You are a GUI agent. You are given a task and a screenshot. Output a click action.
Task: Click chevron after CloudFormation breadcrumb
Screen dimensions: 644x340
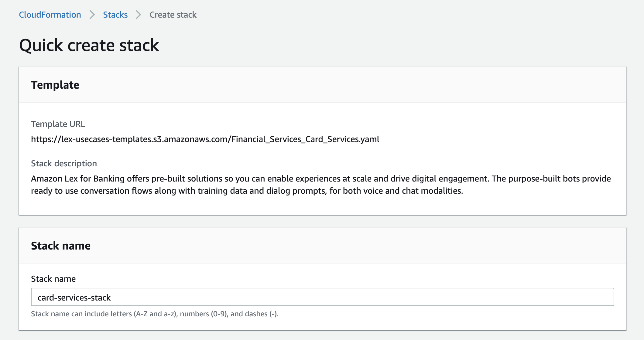92,15
